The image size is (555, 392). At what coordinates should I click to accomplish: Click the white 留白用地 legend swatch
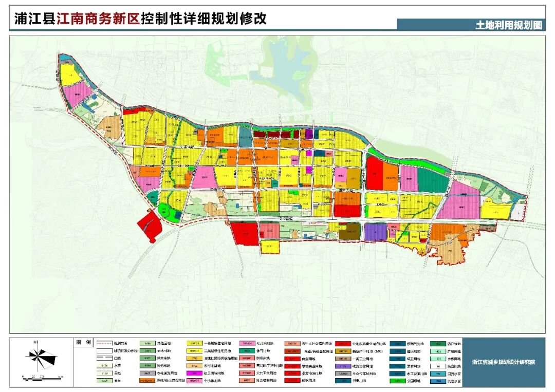pos(437,366)
